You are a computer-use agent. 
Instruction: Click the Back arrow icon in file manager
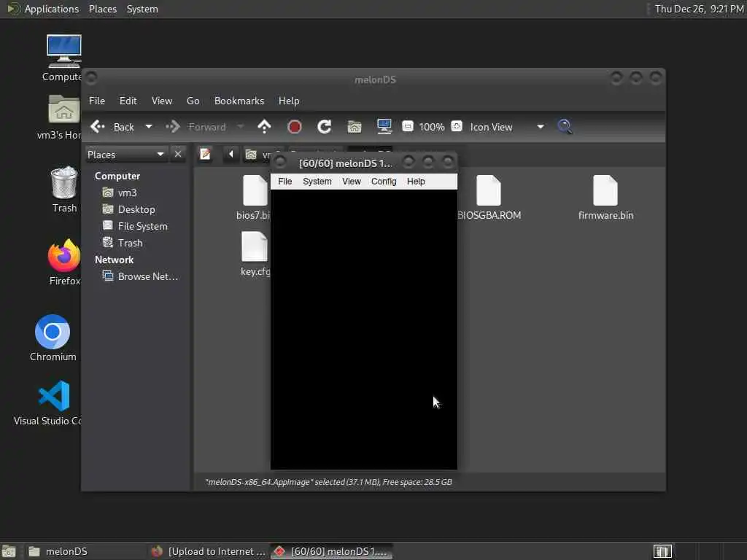coord(98,127)
